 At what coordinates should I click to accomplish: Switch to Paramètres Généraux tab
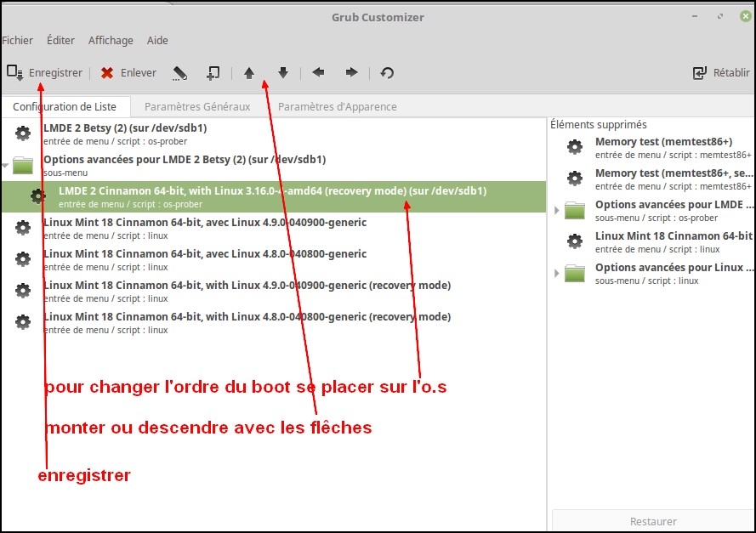(197, 106)
